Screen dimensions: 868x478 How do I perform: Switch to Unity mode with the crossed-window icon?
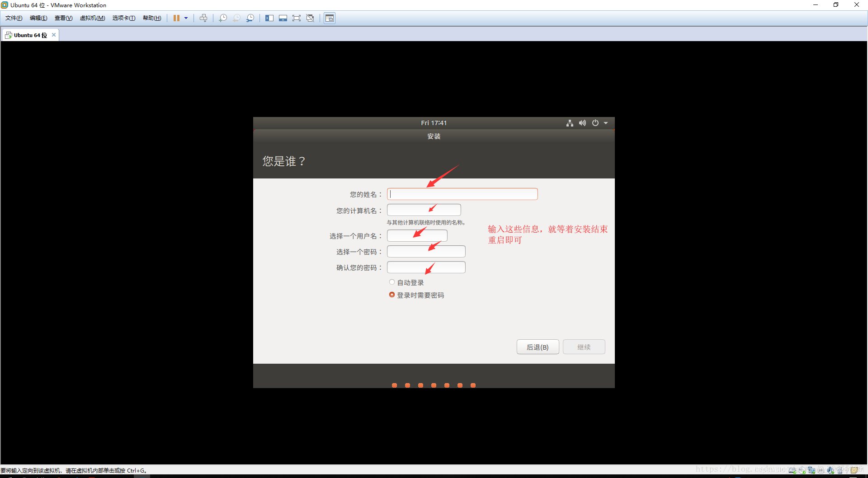point(311,18)
